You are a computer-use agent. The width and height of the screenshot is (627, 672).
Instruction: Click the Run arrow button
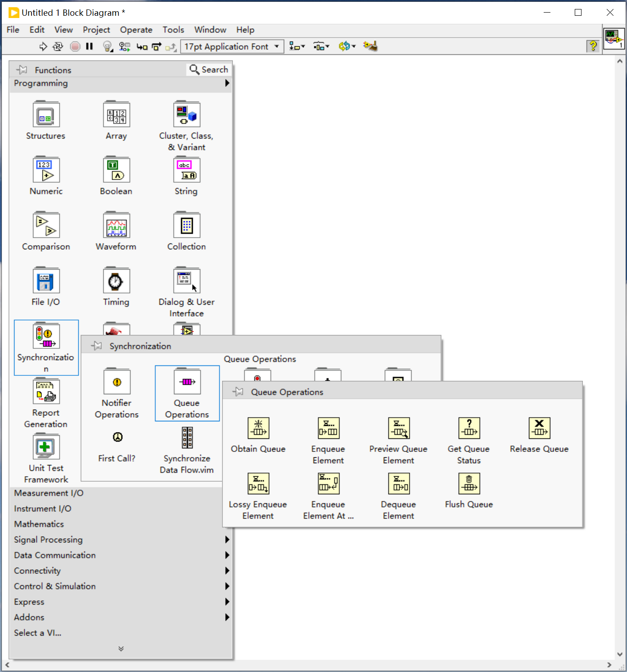point(43,46)
